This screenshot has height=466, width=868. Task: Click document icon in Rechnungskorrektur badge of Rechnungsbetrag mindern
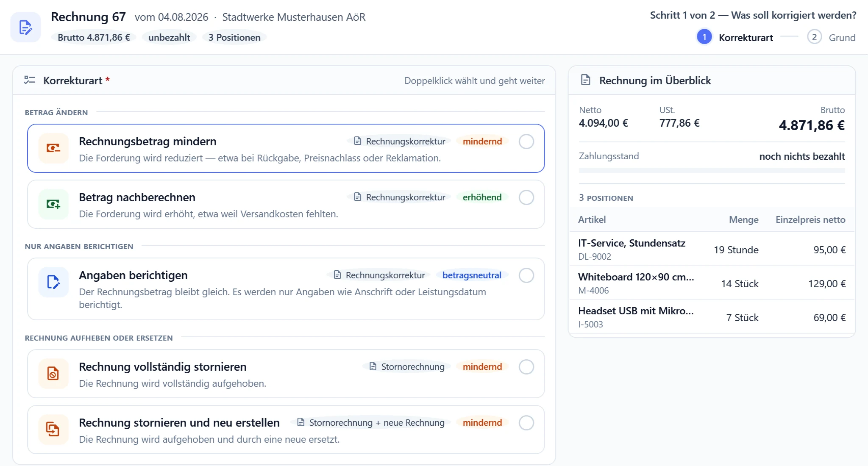(x=358, y=141)
